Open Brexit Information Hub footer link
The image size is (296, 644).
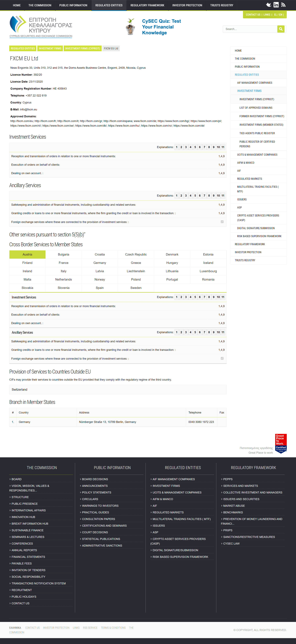click(x=30, y=524)
